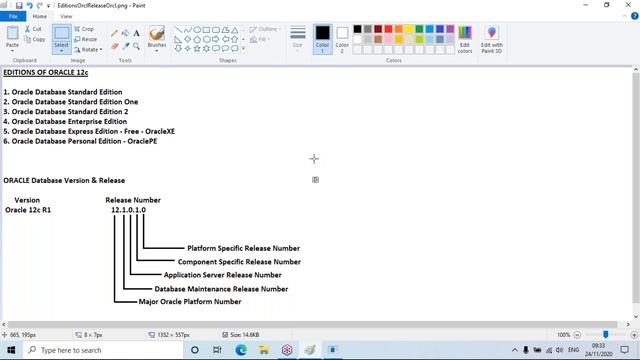Choose the Diamond shape

[x=187, y=39]
